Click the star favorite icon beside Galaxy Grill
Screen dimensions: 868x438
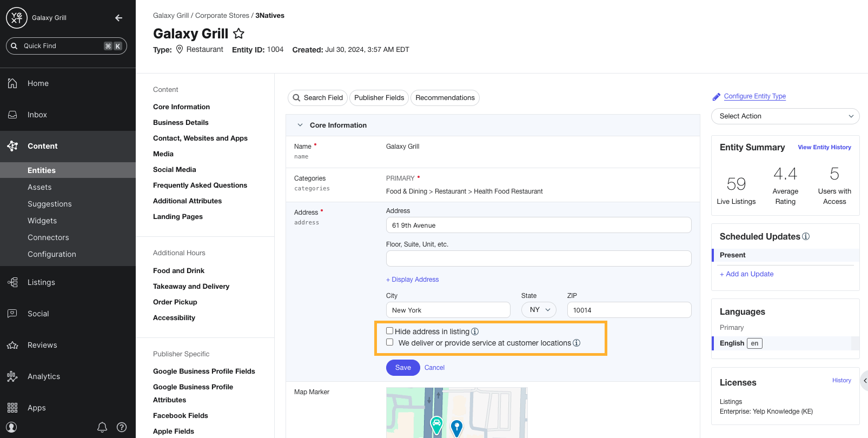click(x=238, y=34)
